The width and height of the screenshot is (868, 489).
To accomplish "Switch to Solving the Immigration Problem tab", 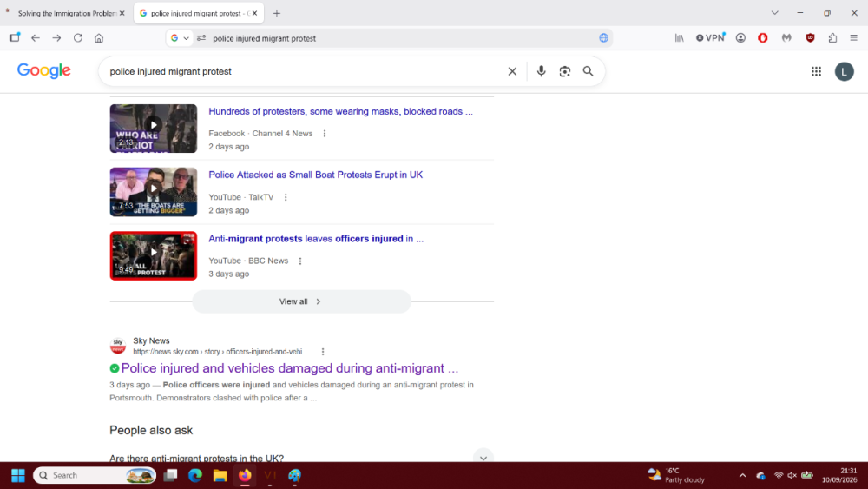I will pos(65,13).
